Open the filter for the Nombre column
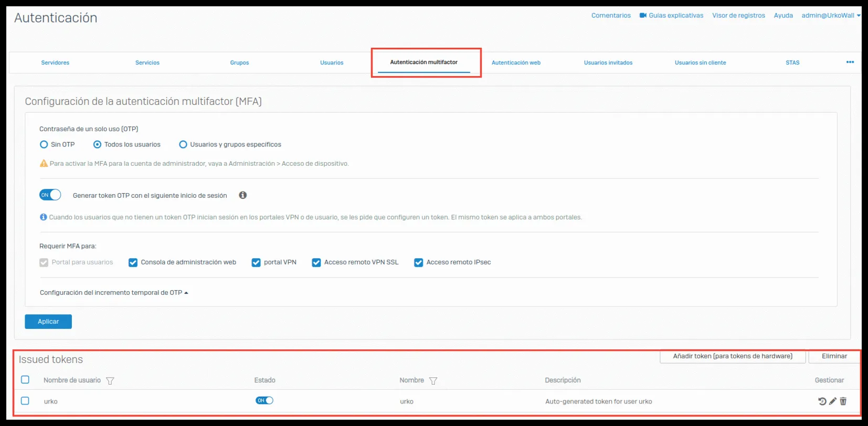The image size is (868, 426). 433,381
